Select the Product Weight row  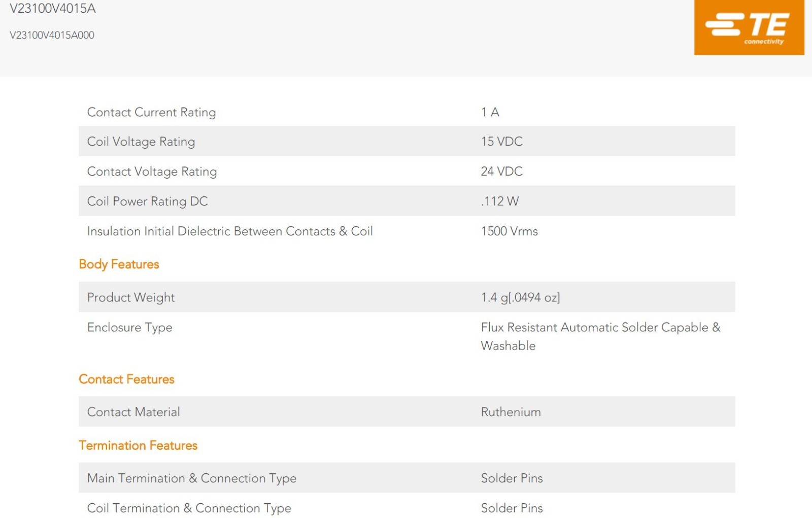[407, 297]
